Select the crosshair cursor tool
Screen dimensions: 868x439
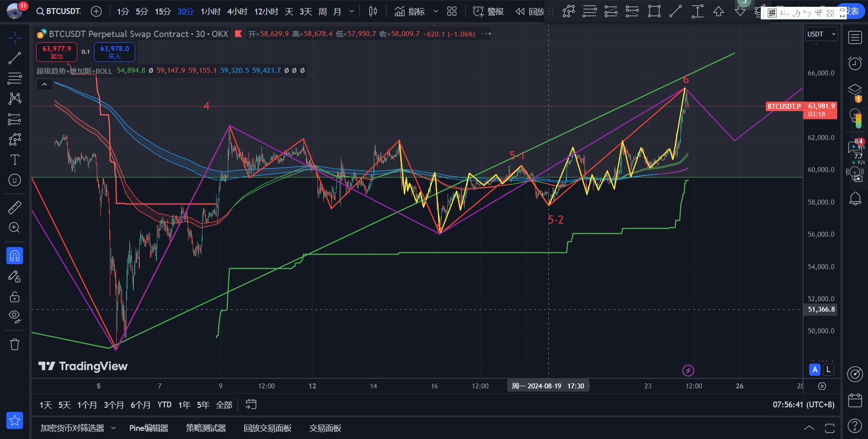(x=14, y=38)
